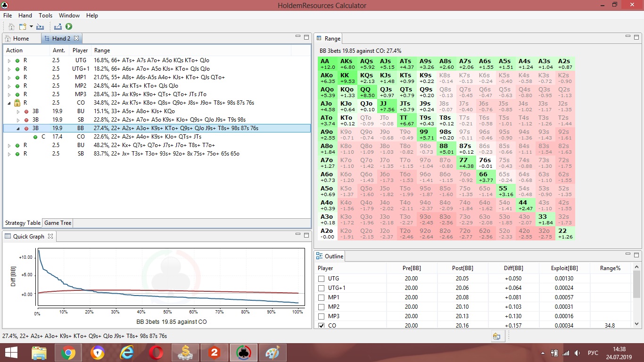Maximize the Outline panel
The width and height of the screenshot is (644, 362).
[636, 255]
